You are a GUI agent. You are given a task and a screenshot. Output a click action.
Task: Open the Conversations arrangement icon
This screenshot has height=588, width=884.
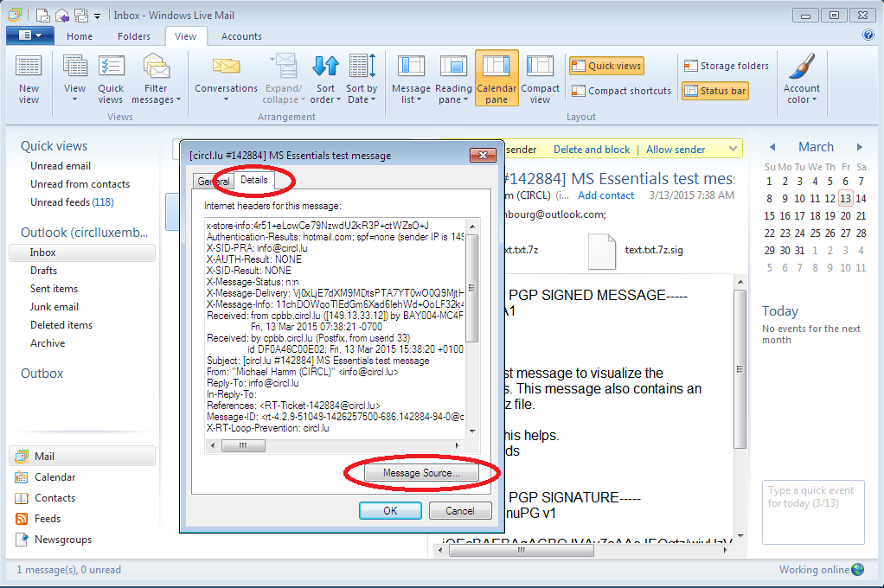pyautogui.click(x=226, y=67)
